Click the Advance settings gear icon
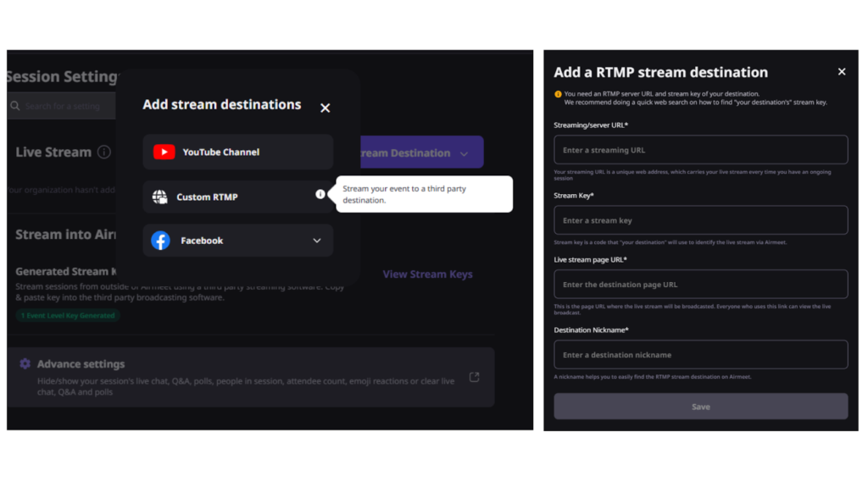 point(25,363)
